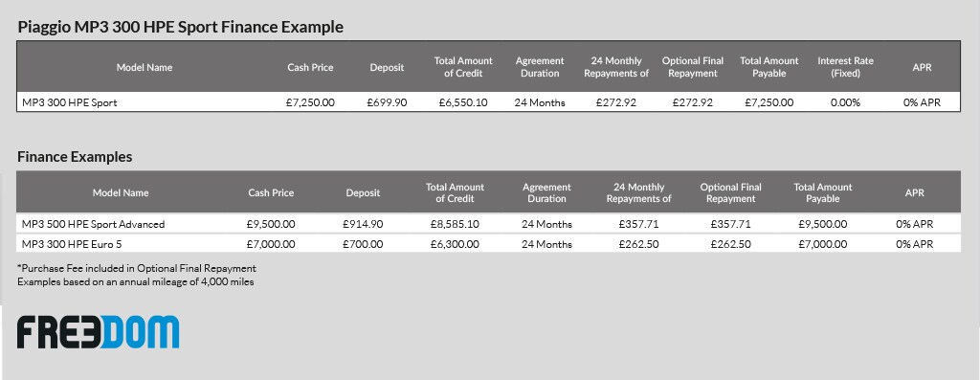
Task: Click the £914.90 deposit value
Action: pos(363,224)
